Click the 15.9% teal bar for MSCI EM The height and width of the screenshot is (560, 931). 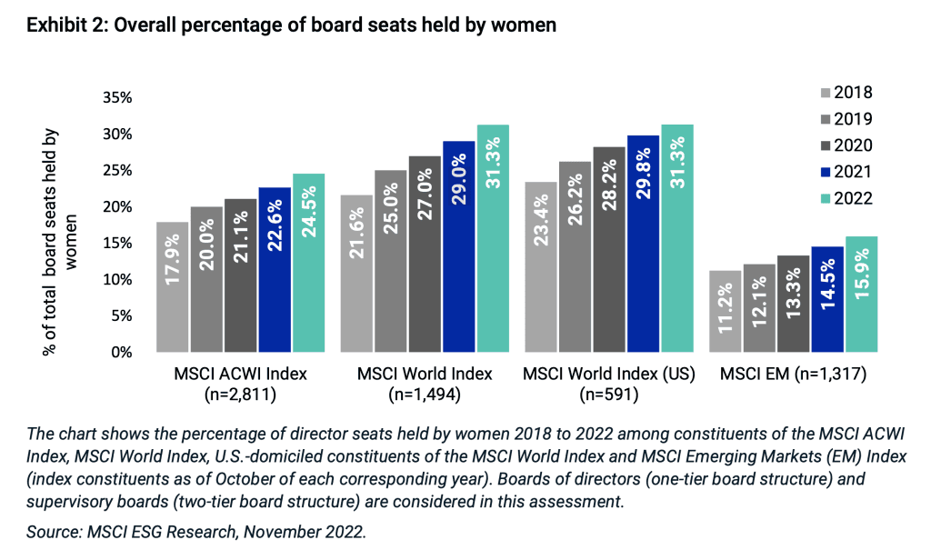861,294
